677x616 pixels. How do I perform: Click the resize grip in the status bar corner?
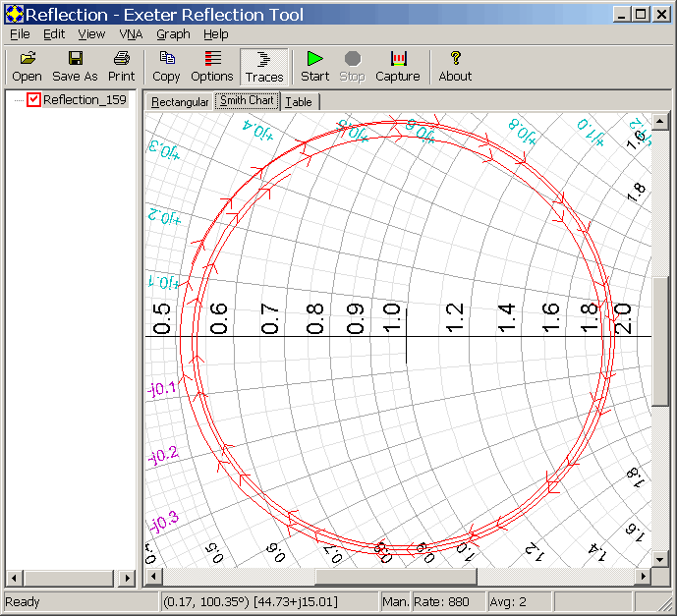pyautogui.click(x=664, y=602)
